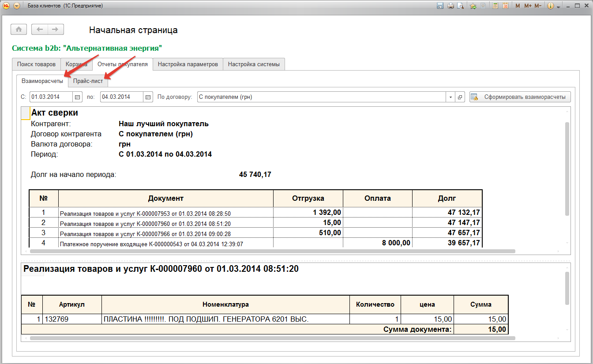Click the 8 000,00 payment cell
Viewport: 593px width, 364px height.
[x=377, y=243]
